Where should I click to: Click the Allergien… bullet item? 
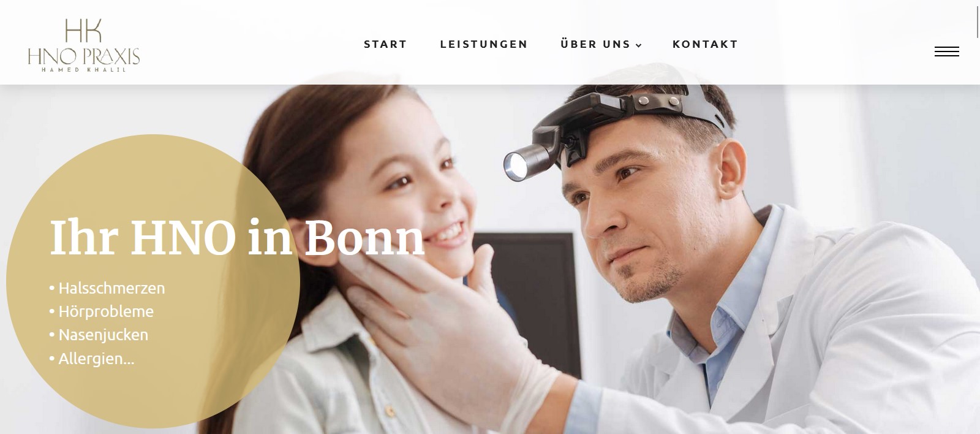click(x=92, y=359)
